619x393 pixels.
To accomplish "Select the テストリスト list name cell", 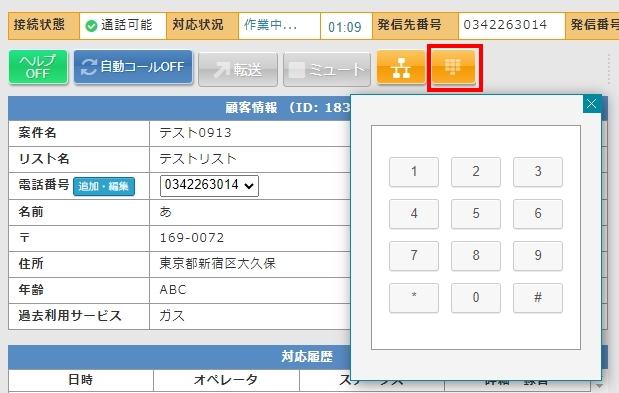I will 250,159.
